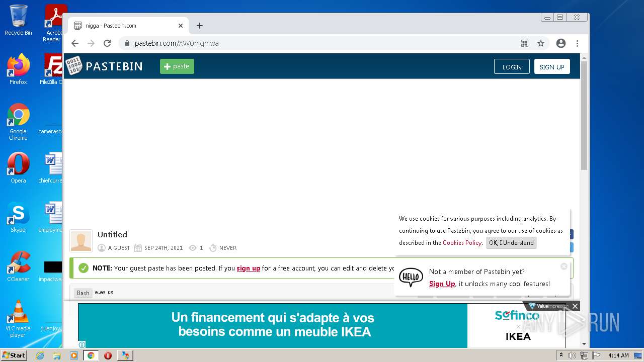Open the Chrome profile avatar
The width and height of the screenshot is (644, 362).
tap(561, 43)
